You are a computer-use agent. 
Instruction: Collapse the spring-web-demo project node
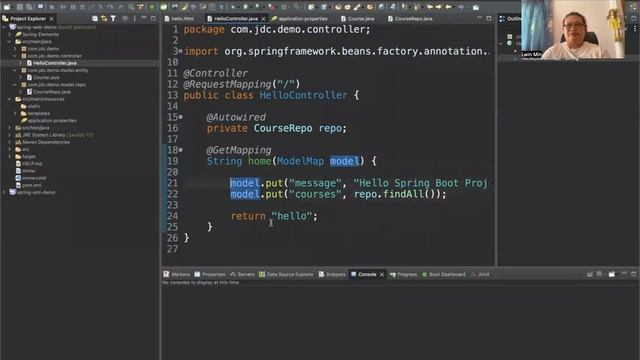click(4, 27)
